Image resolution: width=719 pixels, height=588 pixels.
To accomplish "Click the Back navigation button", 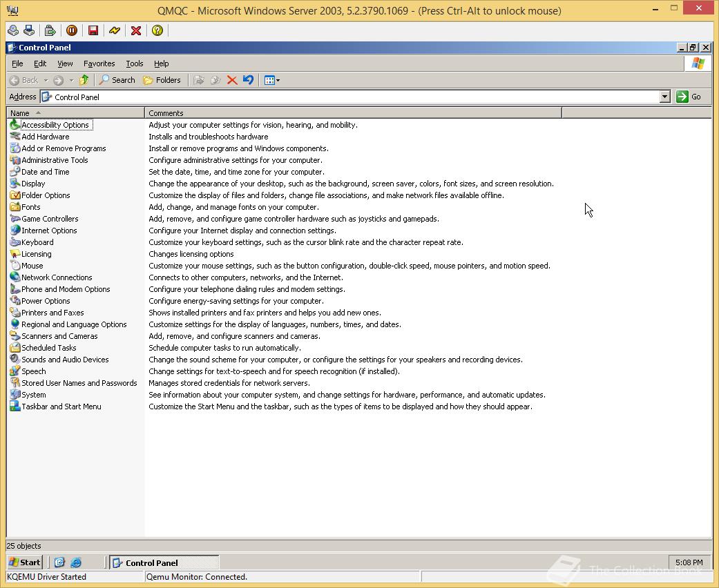I will 24,80.
